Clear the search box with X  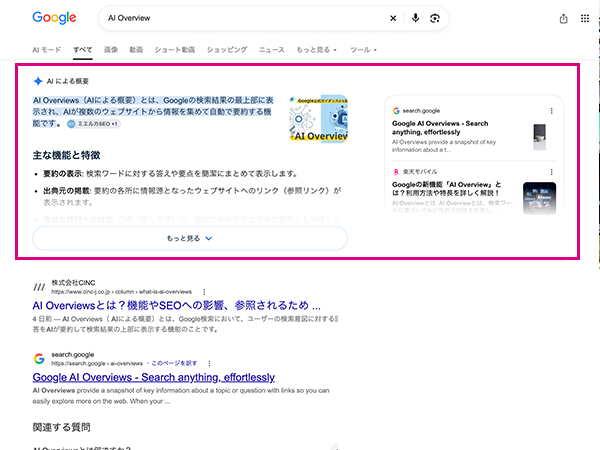click(x=393, y=18)
